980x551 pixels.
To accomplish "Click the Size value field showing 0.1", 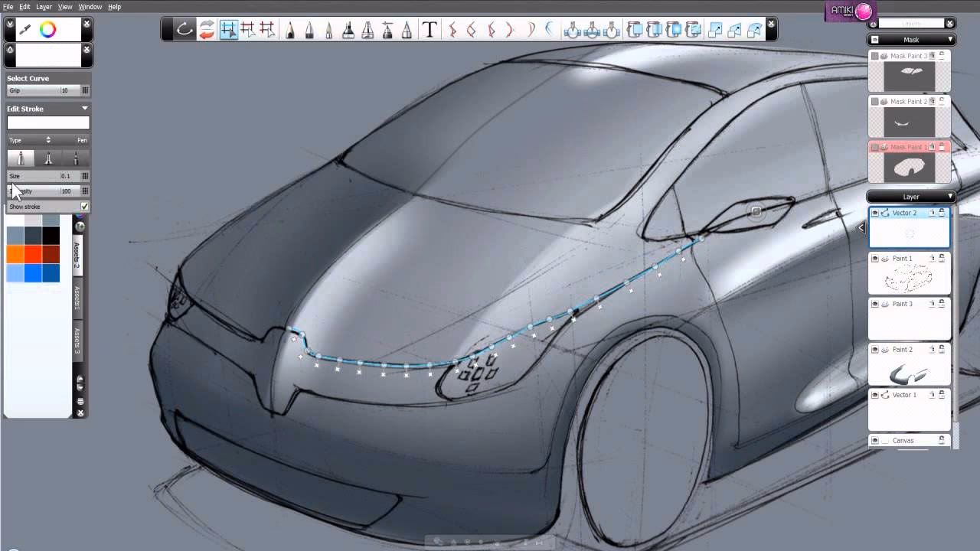I will click(65, 176).
